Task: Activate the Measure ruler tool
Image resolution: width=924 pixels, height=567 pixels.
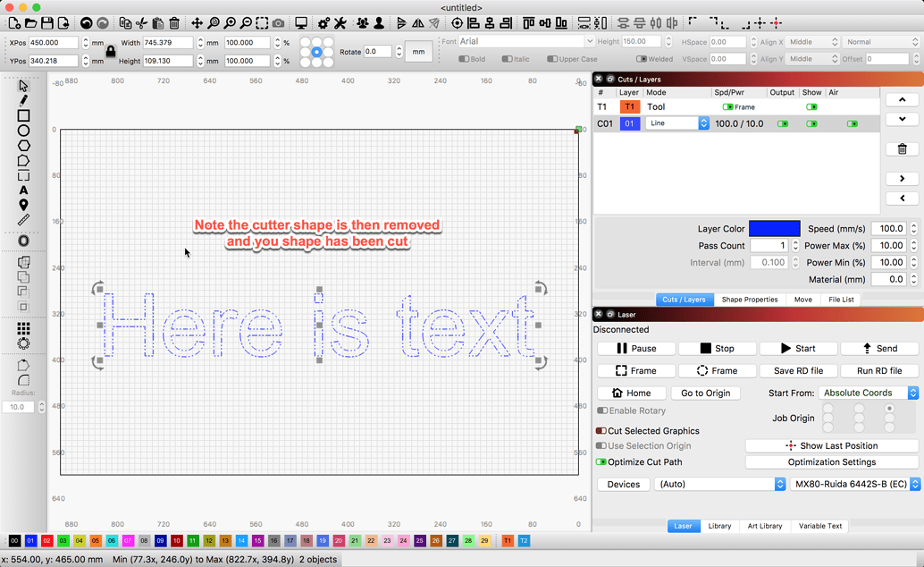Action: [x=23, y=220]
